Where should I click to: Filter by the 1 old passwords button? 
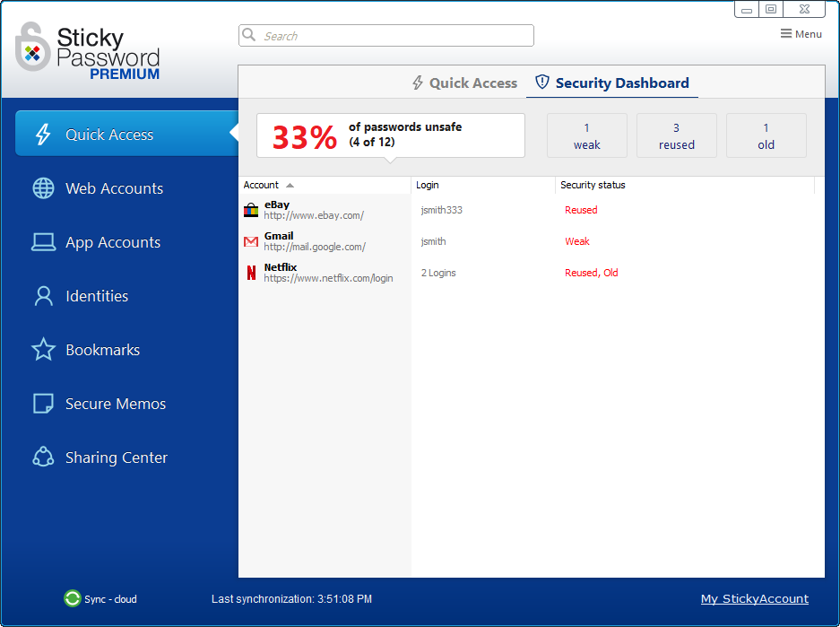pyautogui.click(x=766, y=135)
